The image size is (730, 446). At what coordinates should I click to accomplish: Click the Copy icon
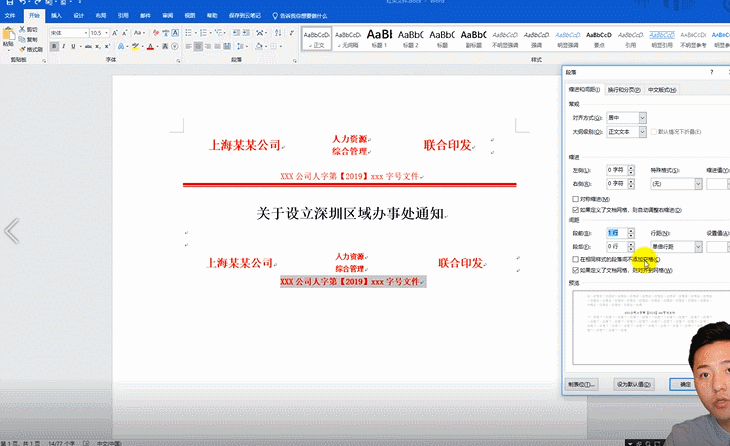(22, 39)
